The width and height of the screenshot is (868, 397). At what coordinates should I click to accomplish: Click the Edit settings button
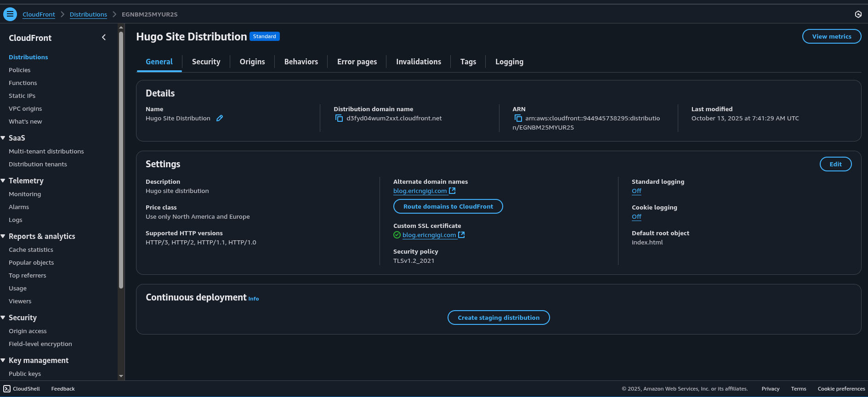835,164
